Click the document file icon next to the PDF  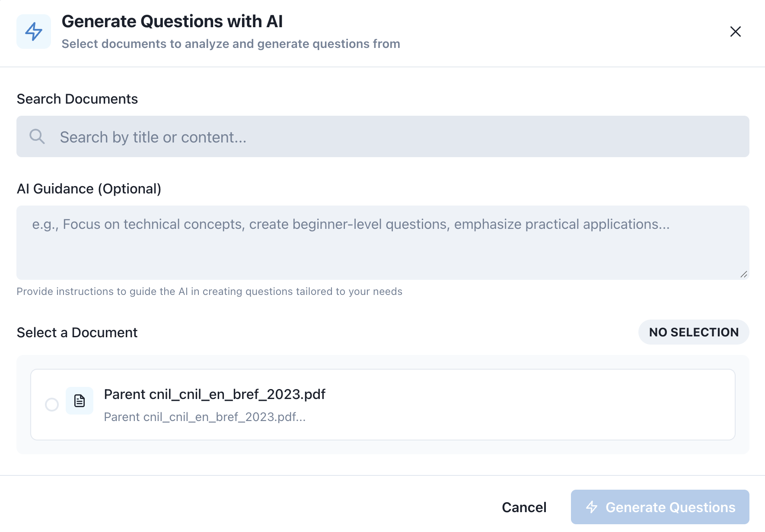click(x=80, y=401)
